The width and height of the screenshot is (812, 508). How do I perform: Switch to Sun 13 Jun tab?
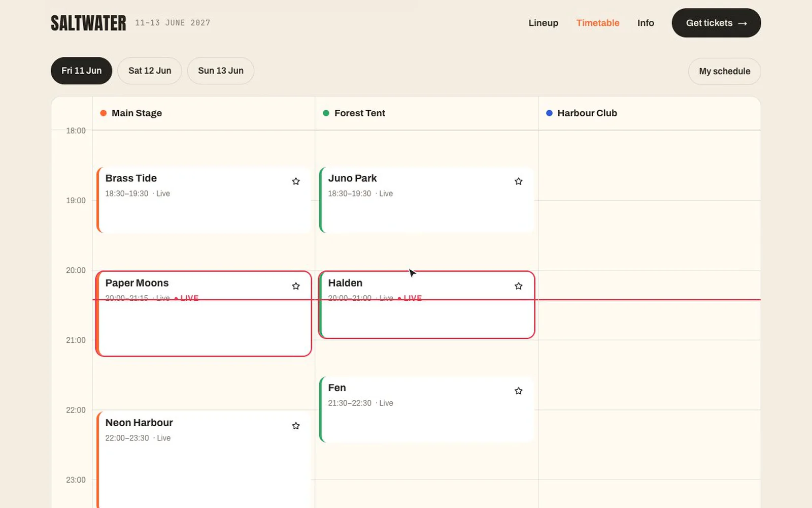click(x=221, y=71)
